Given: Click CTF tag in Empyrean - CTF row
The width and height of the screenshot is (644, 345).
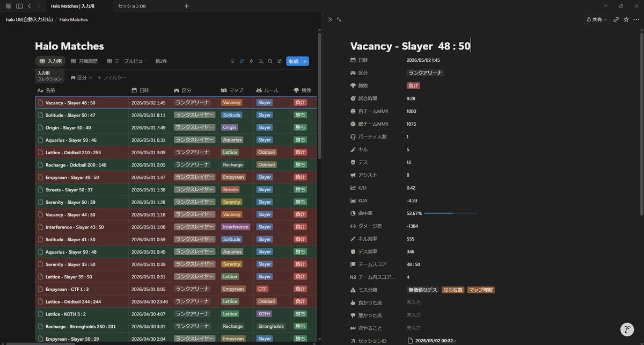Looking at the screenshot, I should (262, 289).
